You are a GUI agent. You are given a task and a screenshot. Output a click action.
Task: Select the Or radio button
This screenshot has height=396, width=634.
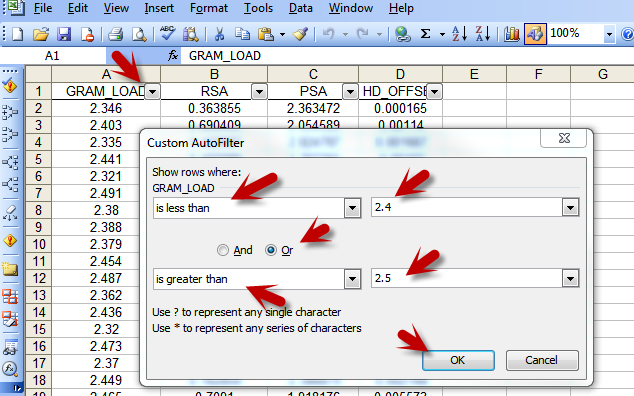click(271, 250)
